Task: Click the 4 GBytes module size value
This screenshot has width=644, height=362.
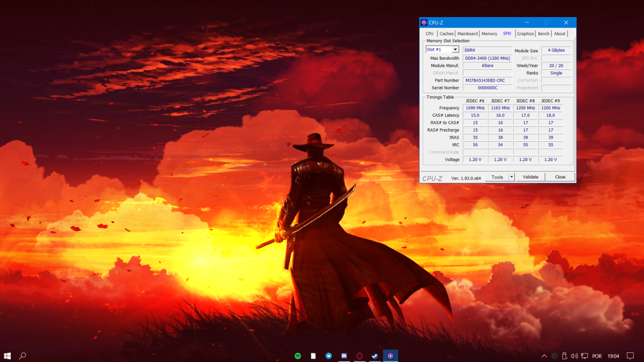Action: pos(556,50)
